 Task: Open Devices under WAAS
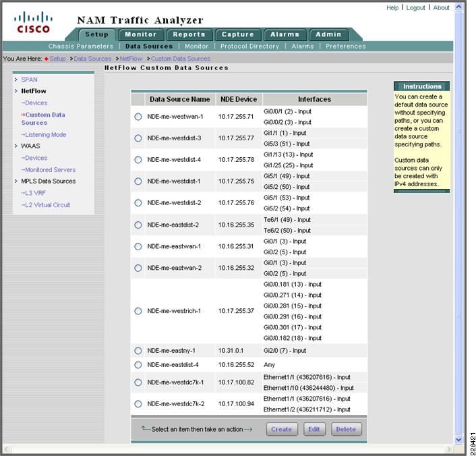tap(36, 158)
